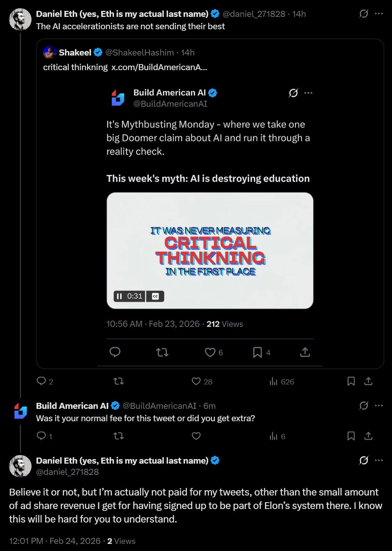This screenshot has width=392, height=551.
Task: Open Build American AI logo avatar in reply
Action: pos(20,411)
